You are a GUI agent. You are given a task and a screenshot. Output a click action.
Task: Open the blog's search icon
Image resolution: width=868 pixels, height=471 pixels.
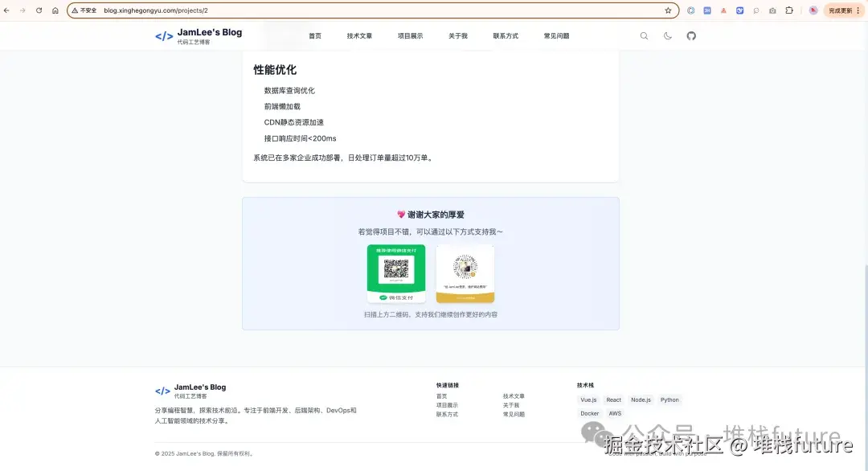click(x=644, y=35)
